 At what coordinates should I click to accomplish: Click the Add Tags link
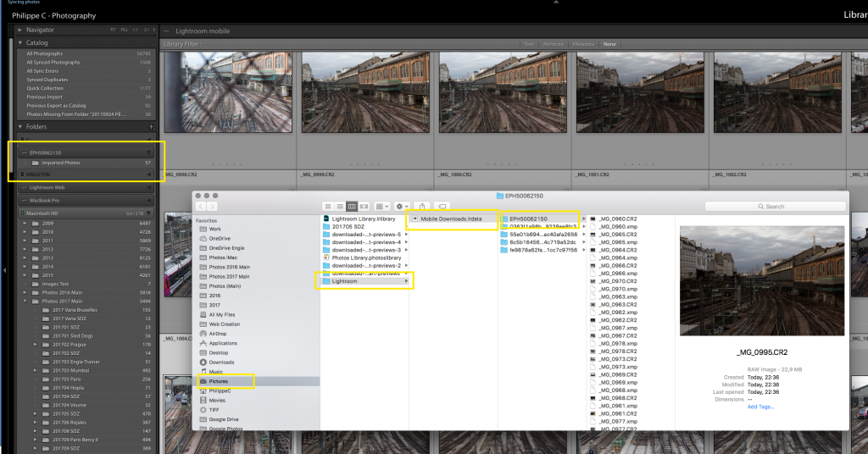coord(760,407)
